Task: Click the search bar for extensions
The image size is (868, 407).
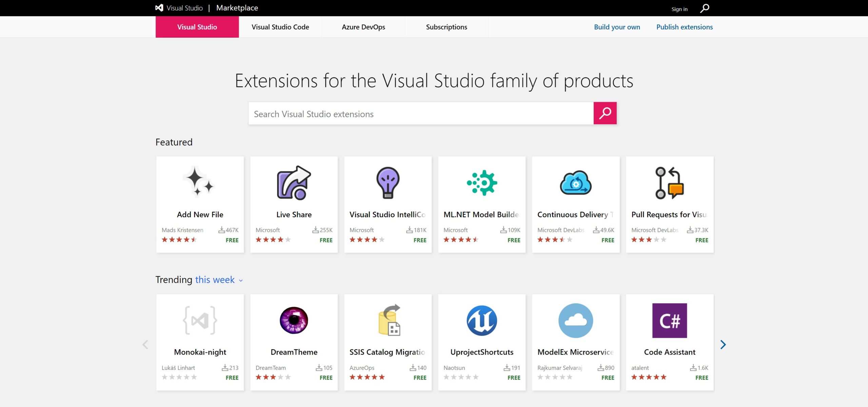Action: click(422, 114)
